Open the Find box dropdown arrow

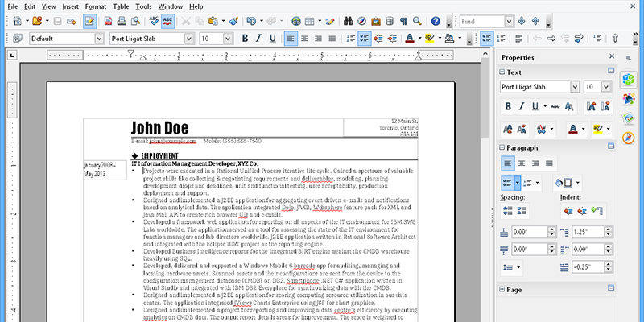[510, 22]
